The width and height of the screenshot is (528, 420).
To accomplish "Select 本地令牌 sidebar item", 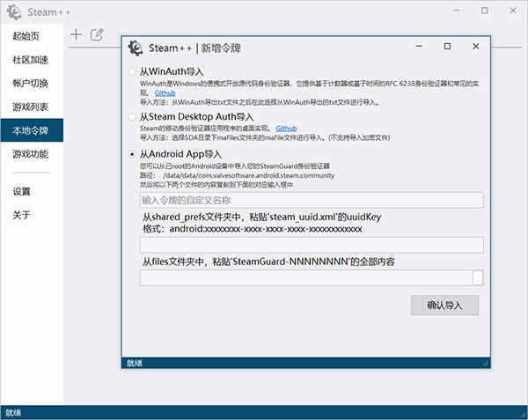I will pyautogui.click(x=32, y=130).
